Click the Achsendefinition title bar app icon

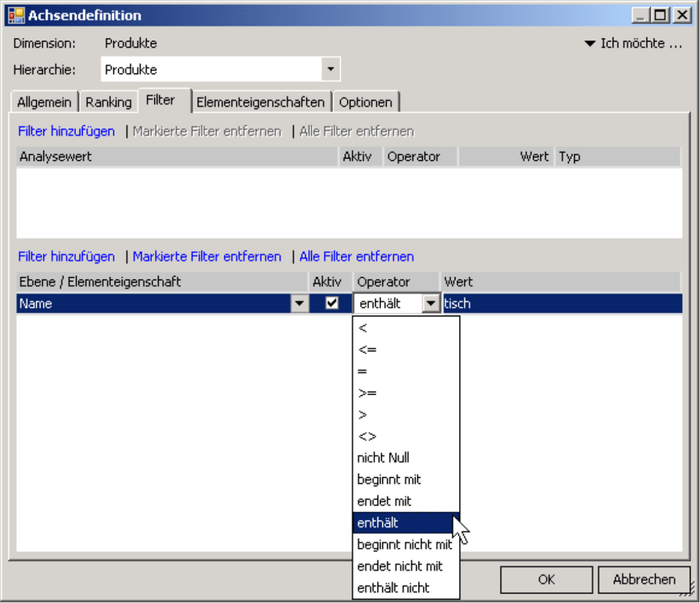point(16,15)
